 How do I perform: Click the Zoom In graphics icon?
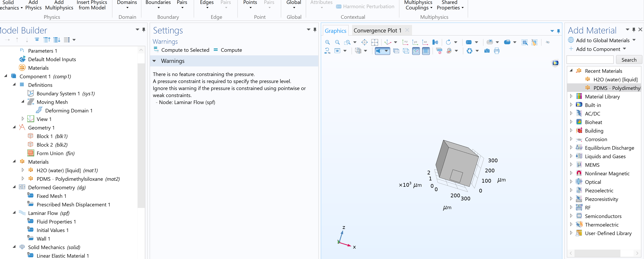(327, 42)
